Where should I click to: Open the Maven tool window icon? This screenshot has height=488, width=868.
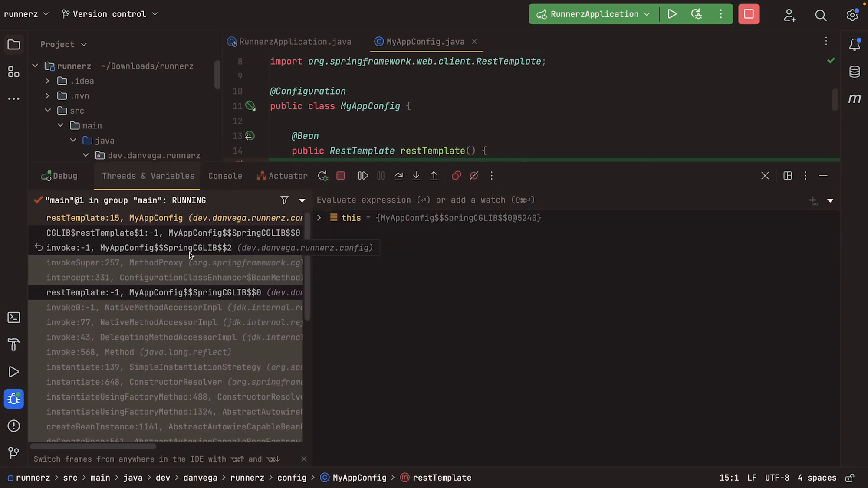point(854,99)
